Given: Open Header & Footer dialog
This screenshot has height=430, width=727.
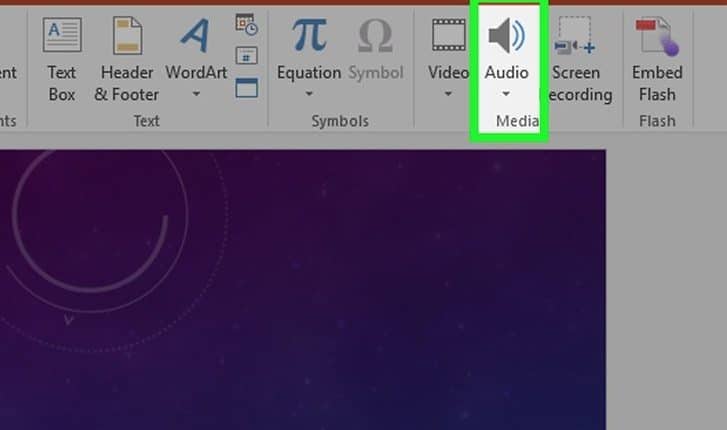Looking at the screenshot, I should (127, 59).
